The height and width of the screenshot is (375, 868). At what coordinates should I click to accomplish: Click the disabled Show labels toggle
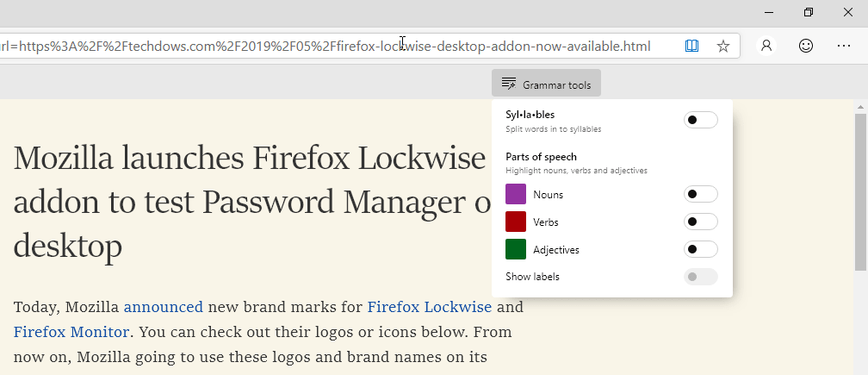700,277
